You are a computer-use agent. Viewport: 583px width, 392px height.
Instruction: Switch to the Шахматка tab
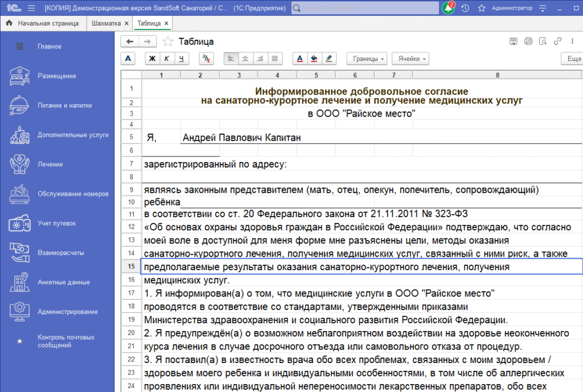[x=106, y=23]
